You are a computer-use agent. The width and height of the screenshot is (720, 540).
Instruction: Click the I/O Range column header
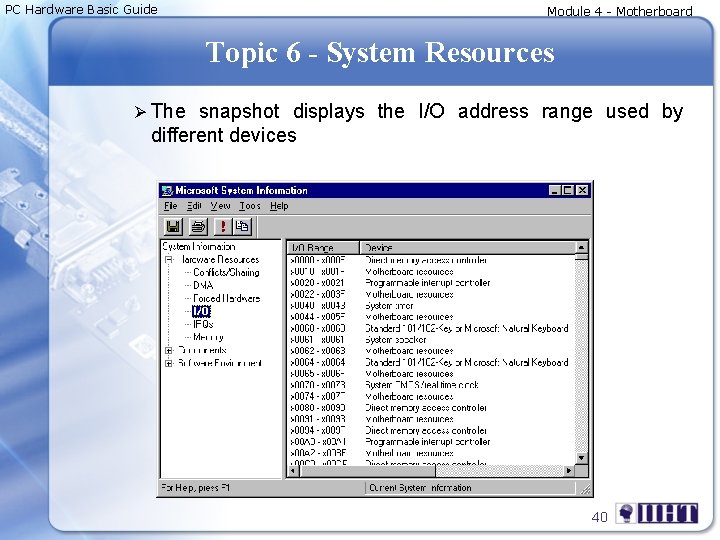click(323, 248)
